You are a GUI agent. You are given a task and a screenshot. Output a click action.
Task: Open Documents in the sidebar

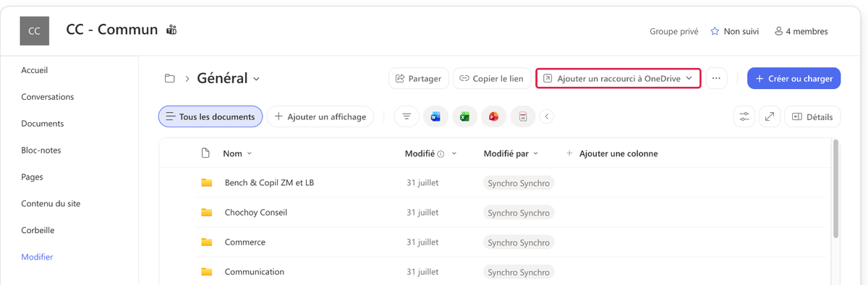[43, 124]
